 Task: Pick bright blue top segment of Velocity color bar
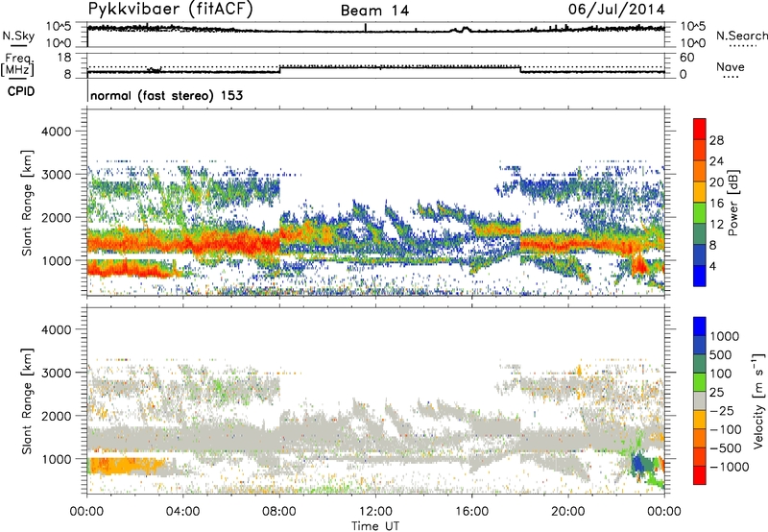coord(700,326)
